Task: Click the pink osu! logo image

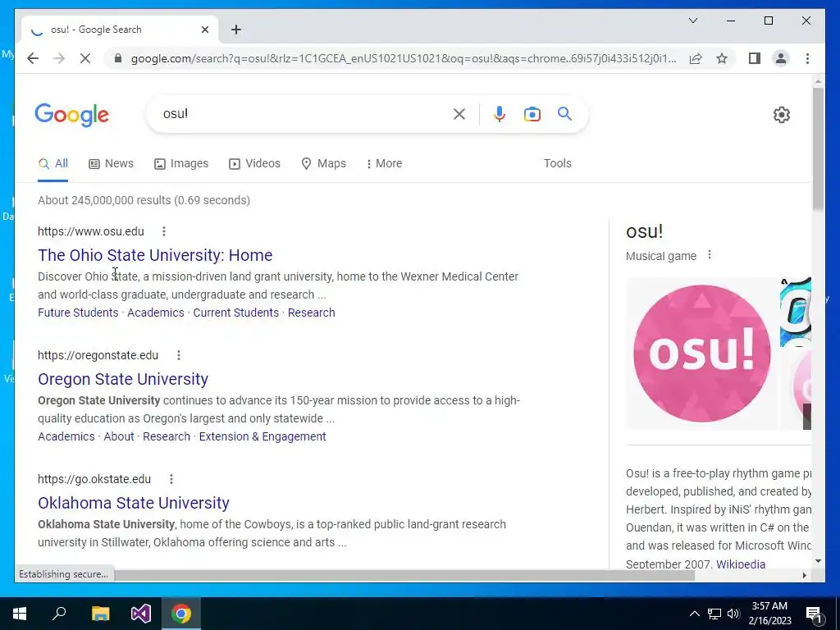Action: pyautogui.click(x=702, y=353)
